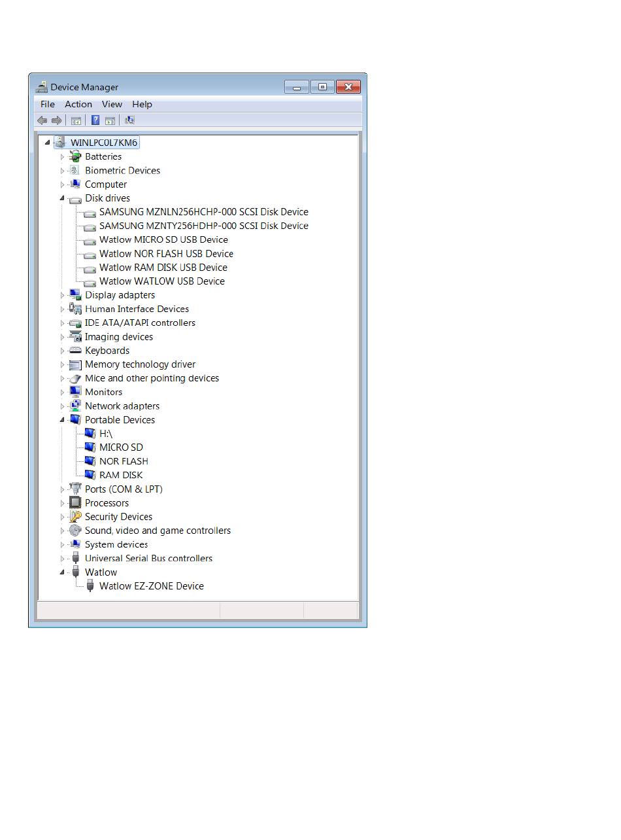Click the Keyboards category icon

pyautogui.click(x=75, y=351)
